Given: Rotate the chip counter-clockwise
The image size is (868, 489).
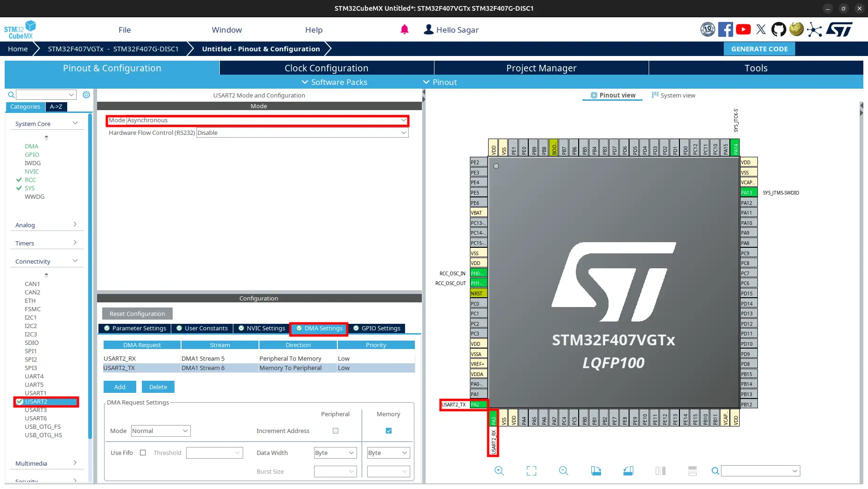Looking at the screenshot, I should pyautogui.click(x=628, y=471).
